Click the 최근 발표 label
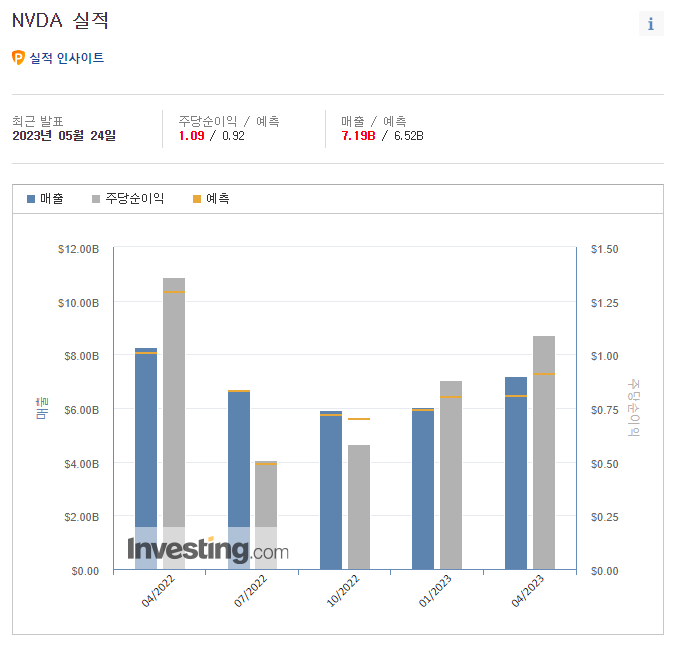The height and width of the screenshot is (654, 673). (x=38, y=121)
